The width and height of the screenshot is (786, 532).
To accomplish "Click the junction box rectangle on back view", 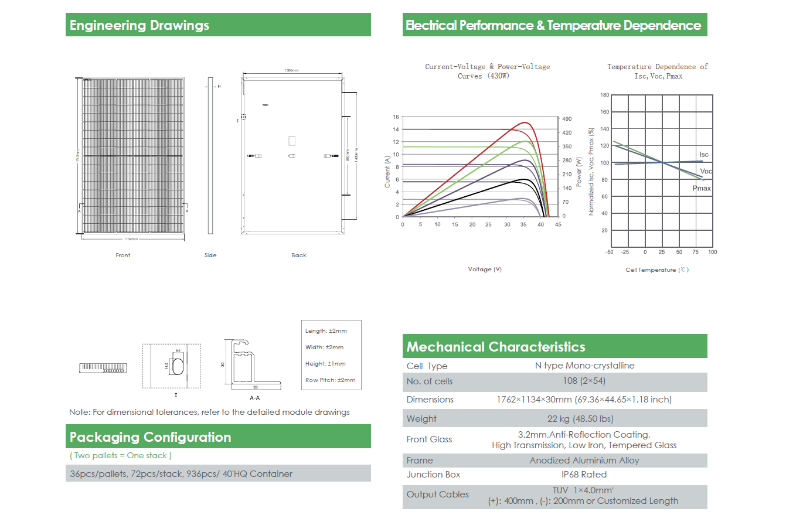I will click(x=292, y=141).
